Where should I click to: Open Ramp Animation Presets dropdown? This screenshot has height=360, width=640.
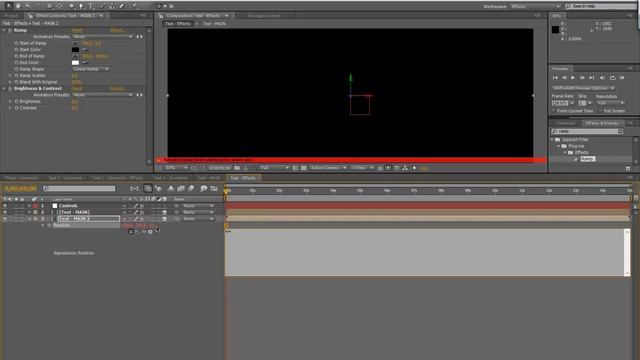pyautogui.click(x=102, y=37)
